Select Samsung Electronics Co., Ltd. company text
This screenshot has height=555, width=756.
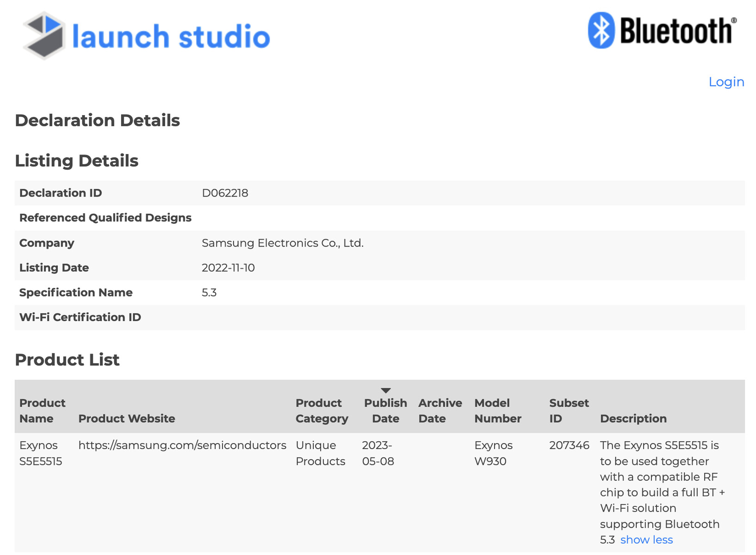[283, 243]
